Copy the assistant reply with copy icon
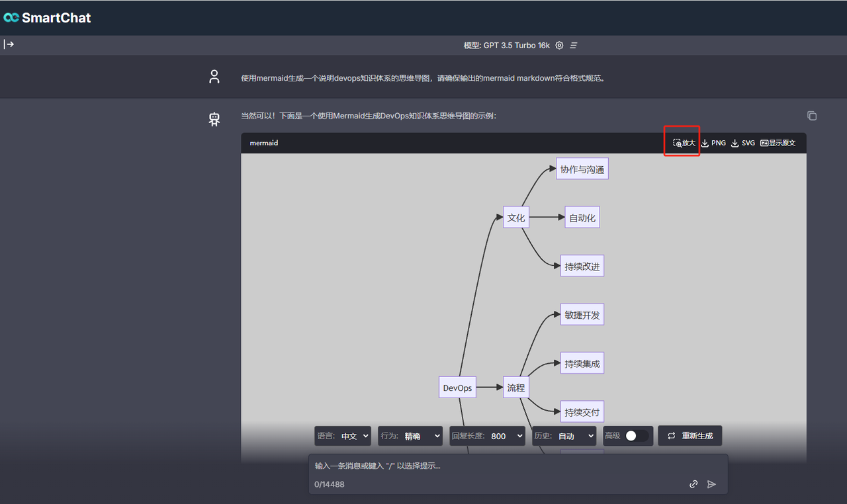 point(812,116)
